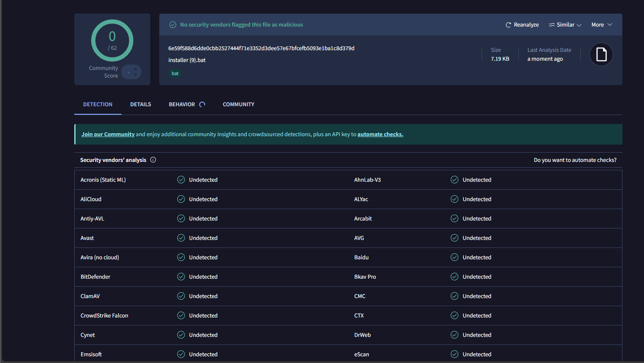Open the automate checks link
Viewport: 644px width, 363px height.
click(x=380, y=134)
